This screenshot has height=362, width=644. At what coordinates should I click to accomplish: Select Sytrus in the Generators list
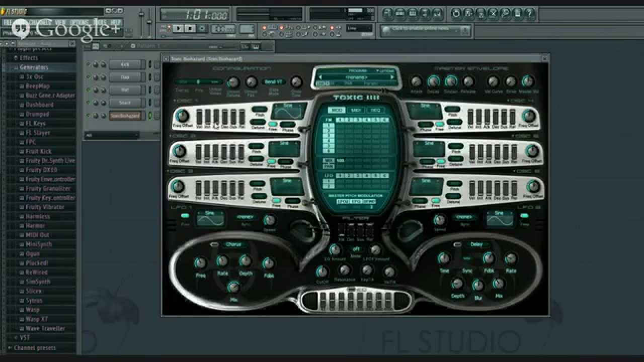coord(34,300)
